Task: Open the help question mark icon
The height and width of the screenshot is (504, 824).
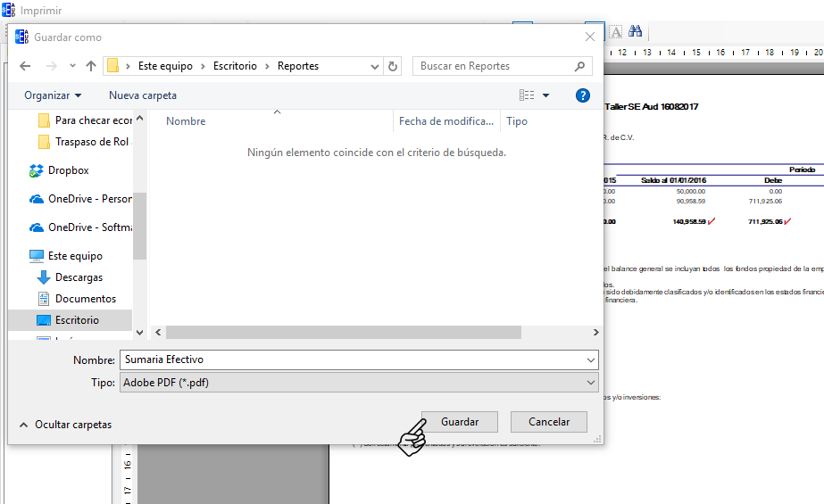Action: pos(582,95)
